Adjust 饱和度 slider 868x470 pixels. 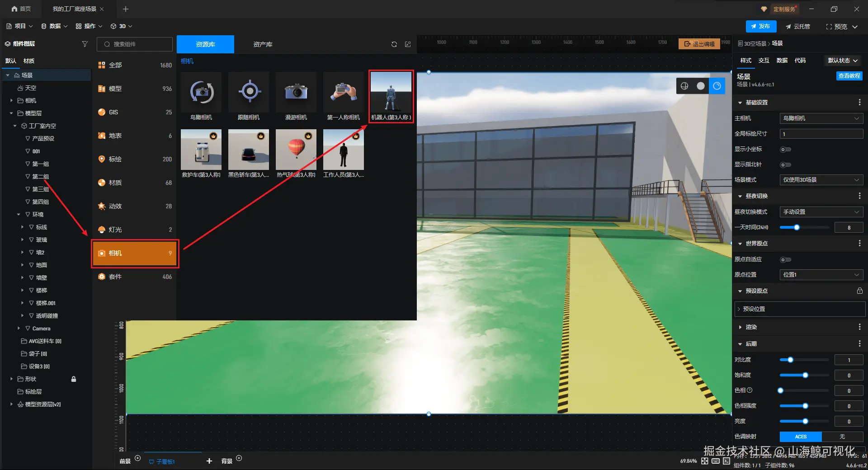(x=805, y=375)
